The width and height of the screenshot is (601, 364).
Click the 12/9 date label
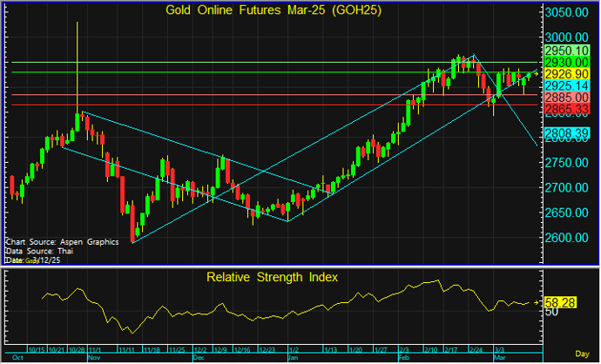(220, 350)
